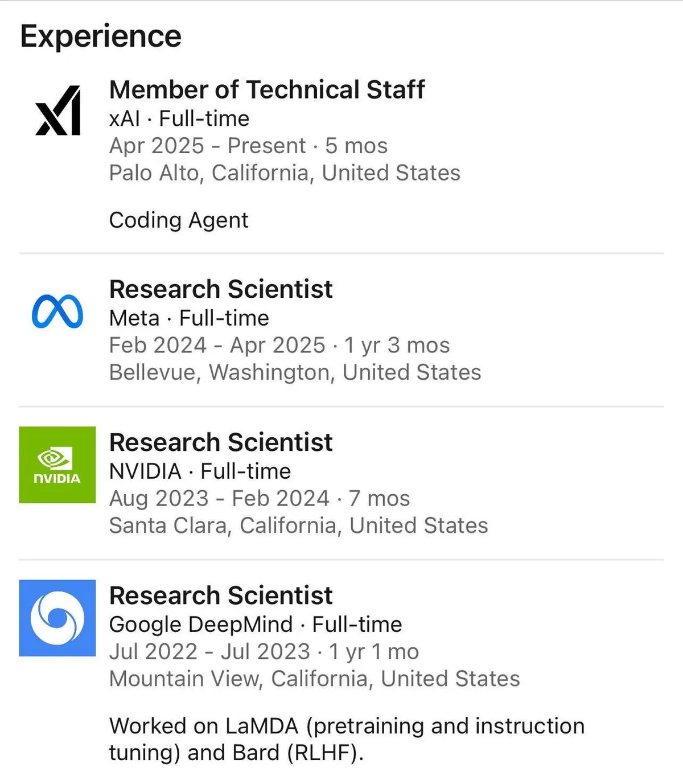Select the Research Scientist title at NVIDIA
The width and height of the screenshot is (683, 784).
click(221, 442)
